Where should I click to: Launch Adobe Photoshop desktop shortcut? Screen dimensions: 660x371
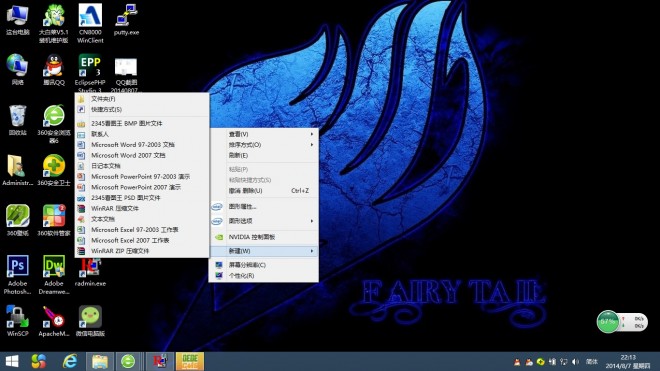[x=17, y=275]
